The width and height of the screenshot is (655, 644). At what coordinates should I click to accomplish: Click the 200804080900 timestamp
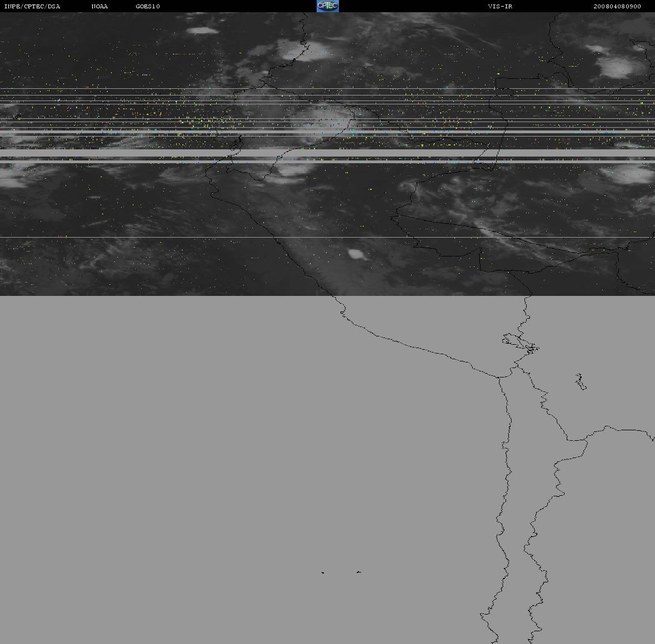pos(617,6)
